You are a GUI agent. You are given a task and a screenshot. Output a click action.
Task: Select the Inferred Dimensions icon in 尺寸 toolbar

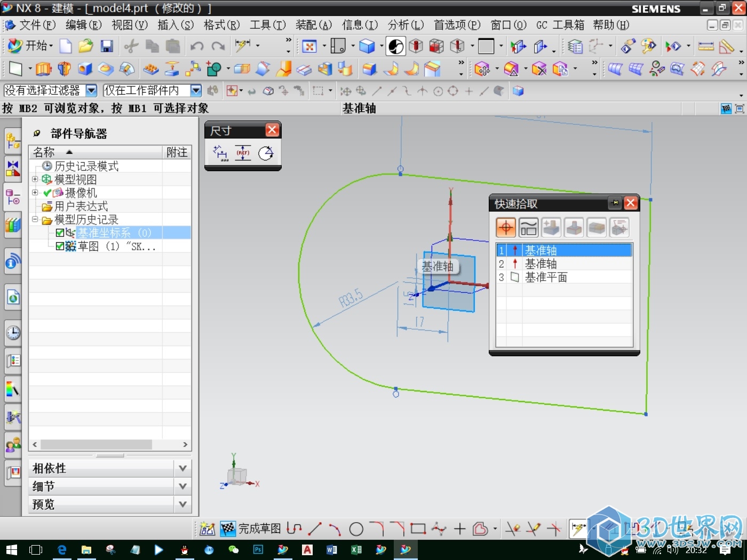(220, 154)
